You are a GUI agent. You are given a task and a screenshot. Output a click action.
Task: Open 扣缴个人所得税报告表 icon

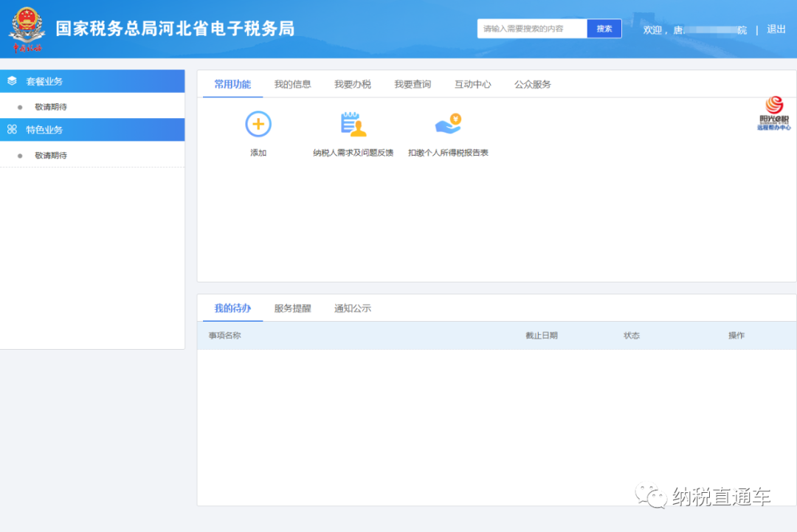449,124
